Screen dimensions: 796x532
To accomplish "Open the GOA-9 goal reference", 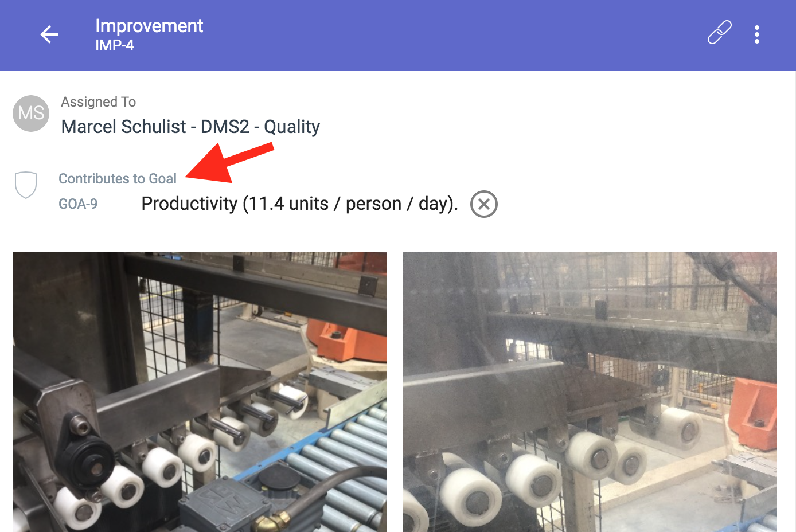I will coord(78,204).
